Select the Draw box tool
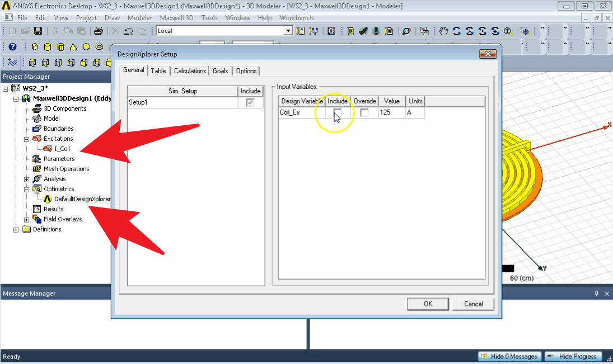 tap(35, 47)
